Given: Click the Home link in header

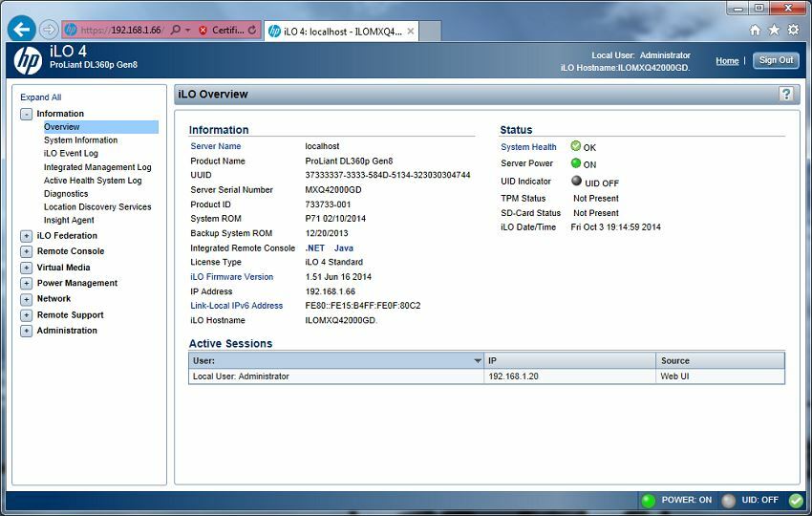Looking at the screenshot, I should pos(727,60).
